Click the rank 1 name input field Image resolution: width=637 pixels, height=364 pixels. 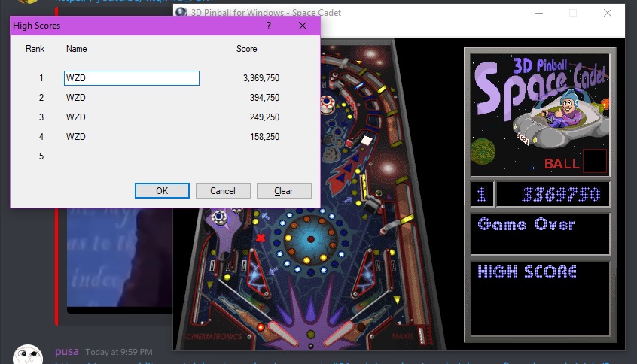(132, 78)
